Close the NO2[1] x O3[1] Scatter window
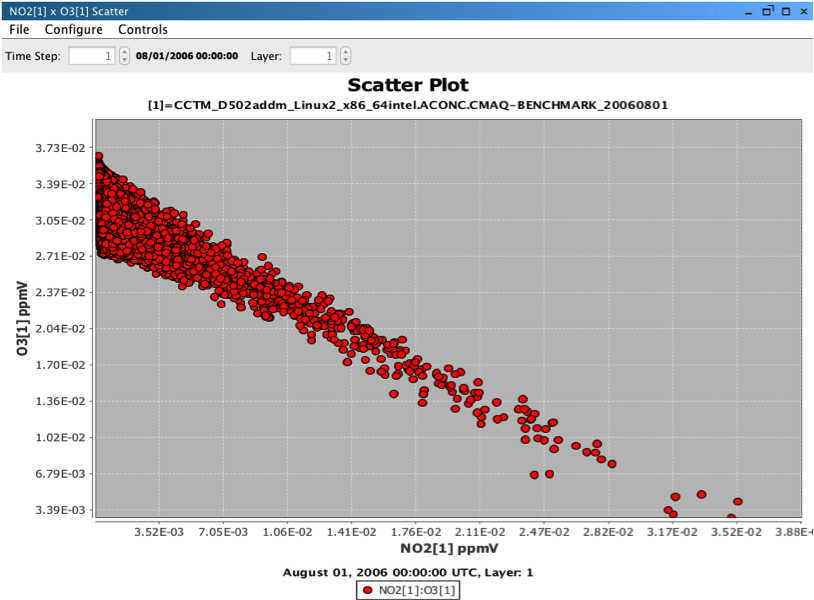Screen dimensions: 814x600 tap(804, 11)
